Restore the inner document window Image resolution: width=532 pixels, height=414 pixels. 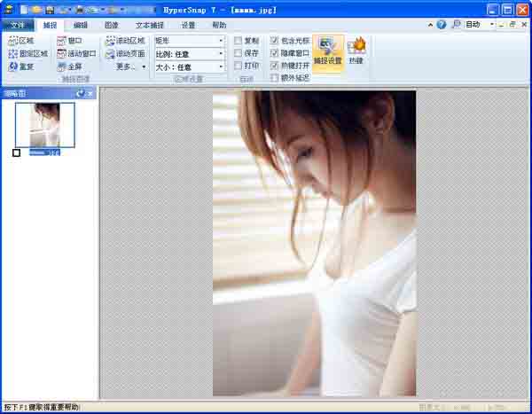tap(513, 25)
